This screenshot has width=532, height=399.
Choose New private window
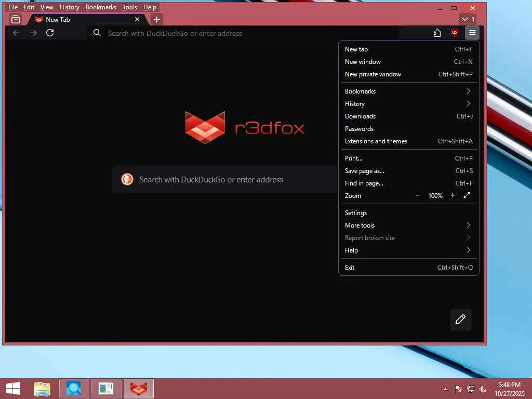pyautogui.click(x=408, y=74)
